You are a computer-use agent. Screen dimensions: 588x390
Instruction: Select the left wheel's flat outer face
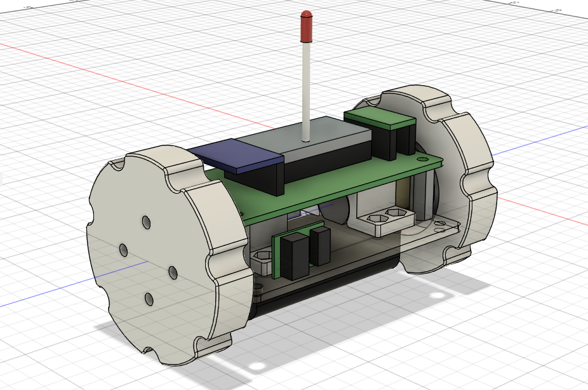150,262
